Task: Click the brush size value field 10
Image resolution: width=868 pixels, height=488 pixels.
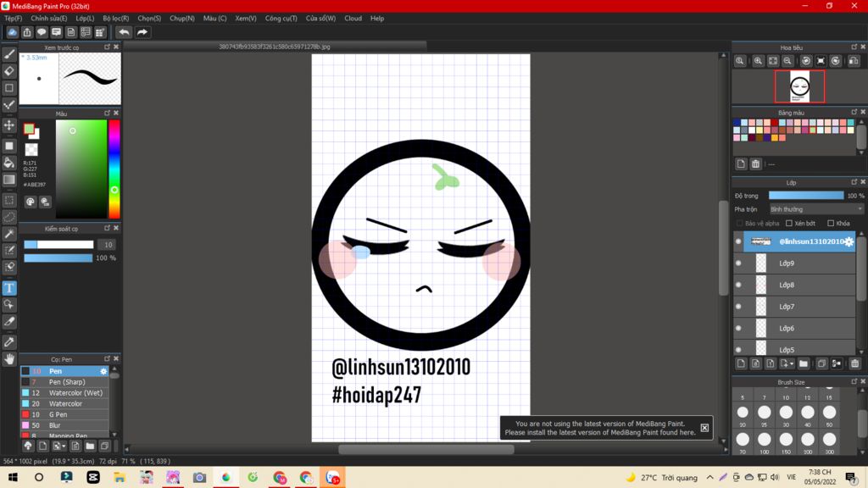Action: pos(108,245)
